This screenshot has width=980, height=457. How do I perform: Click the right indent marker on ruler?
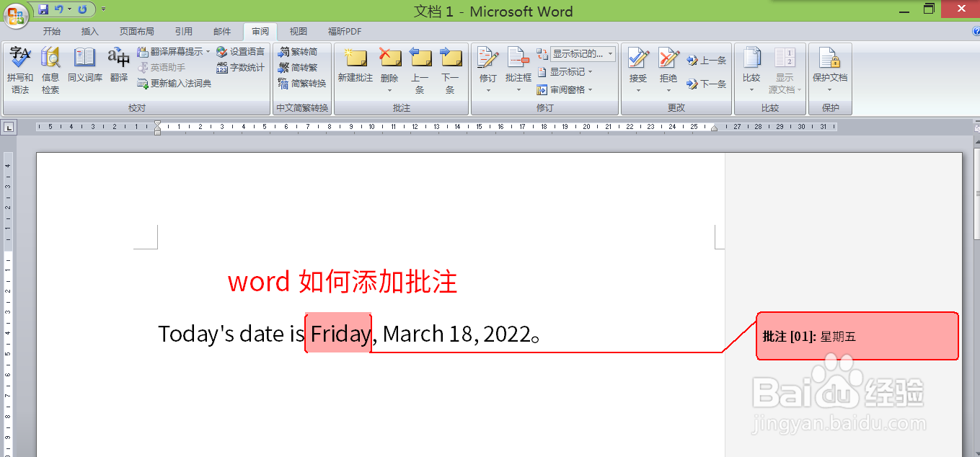pyautogui.click(x=715, y=128)
